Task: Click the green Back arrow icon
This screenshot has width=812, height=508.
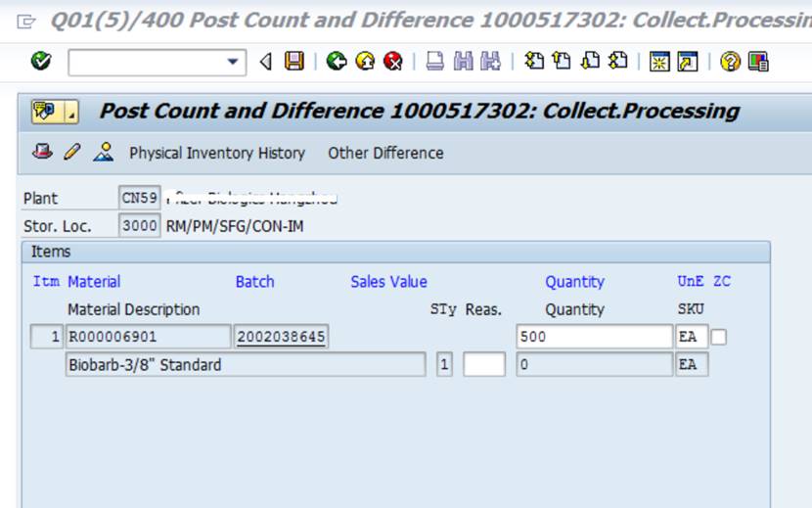Action: (337, 61)
